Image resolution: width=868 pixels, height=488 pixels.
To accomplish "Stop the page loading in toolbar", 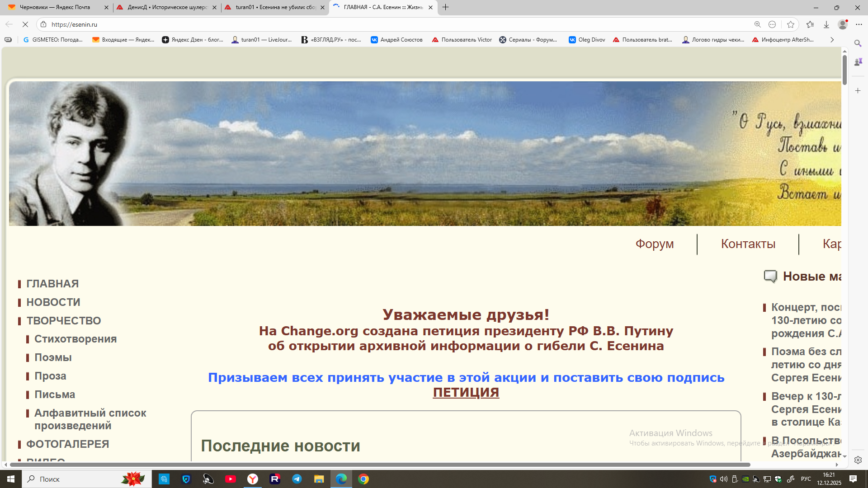I will pyautogui.click(x=25, y=24).
